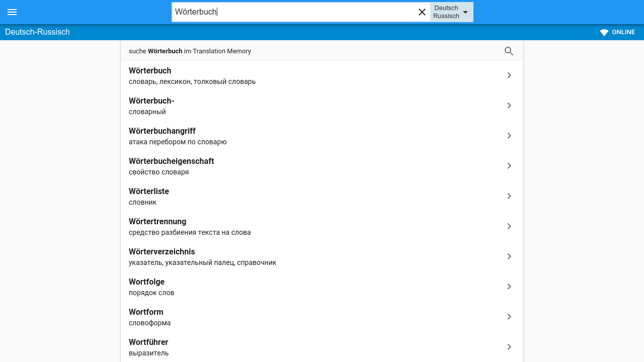Click translation "выразитель"
Screen dimensions: 644x362
point(149,353)
